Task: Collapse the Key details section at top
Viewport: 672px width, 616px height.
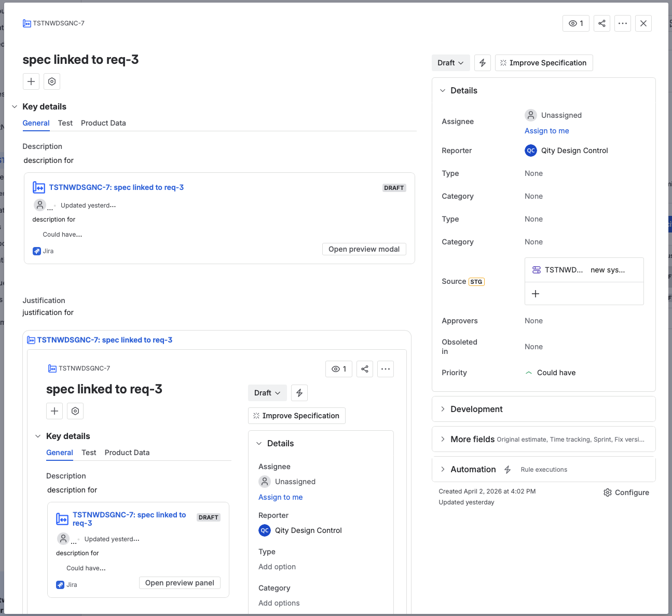Action: click(x=15, y=106)
